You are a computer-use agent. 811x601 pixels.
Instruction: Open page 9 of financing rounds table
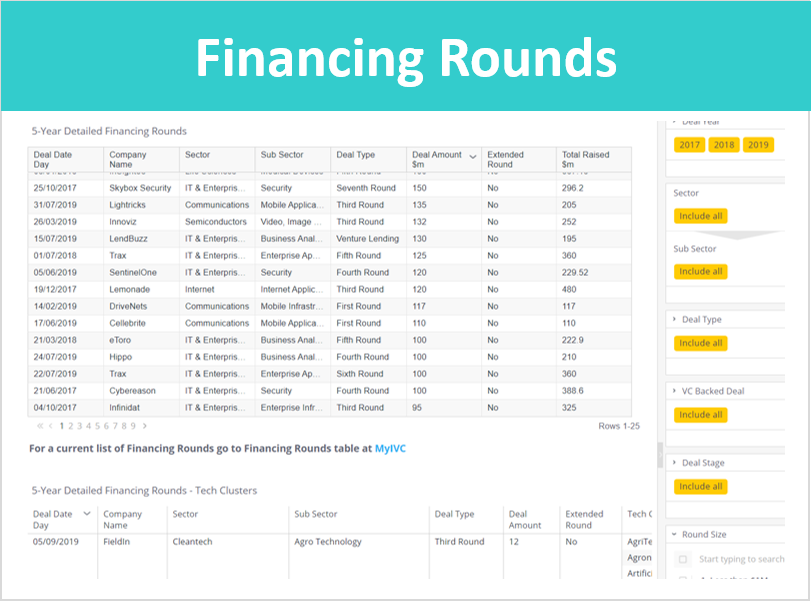[x=133, y=426]
